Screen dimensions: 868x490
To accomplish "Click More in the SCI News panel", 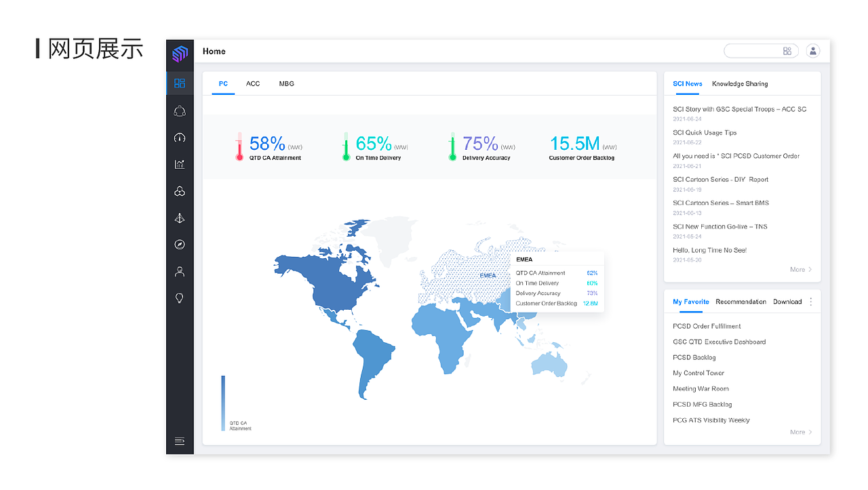I will (x=801, y=270).
